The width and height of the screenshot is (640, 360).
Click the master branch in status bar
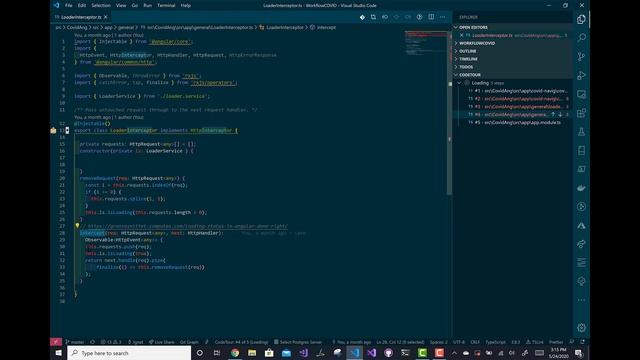tap(75, 342)
